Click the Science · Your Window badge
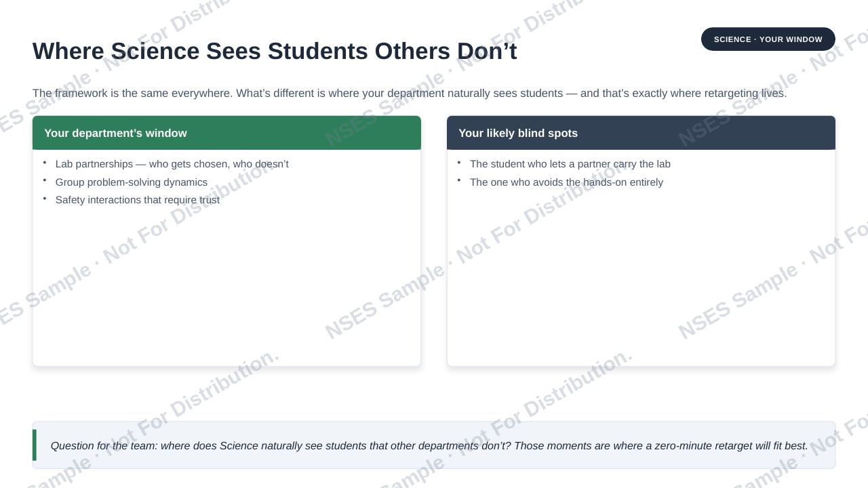The image size is (868, 488). [768, 39]
